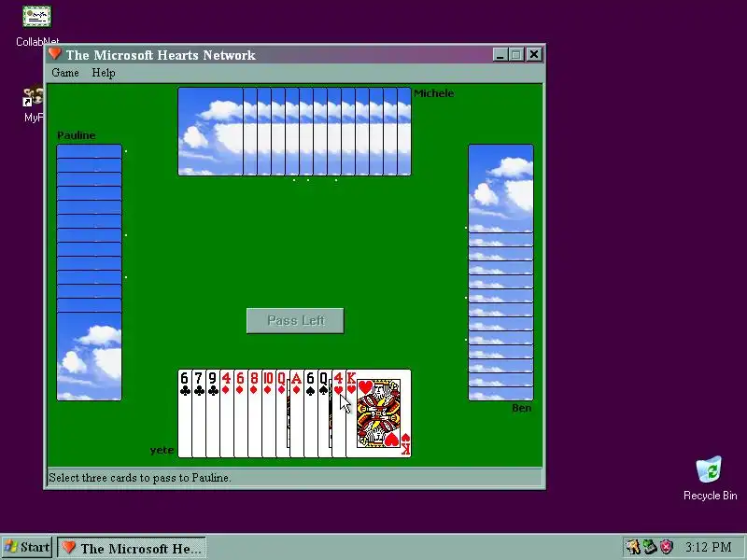The width and height of the screenshot is (747, 560).
Task: Pick the 8 of diamonds card
Action: coord(254,413)
